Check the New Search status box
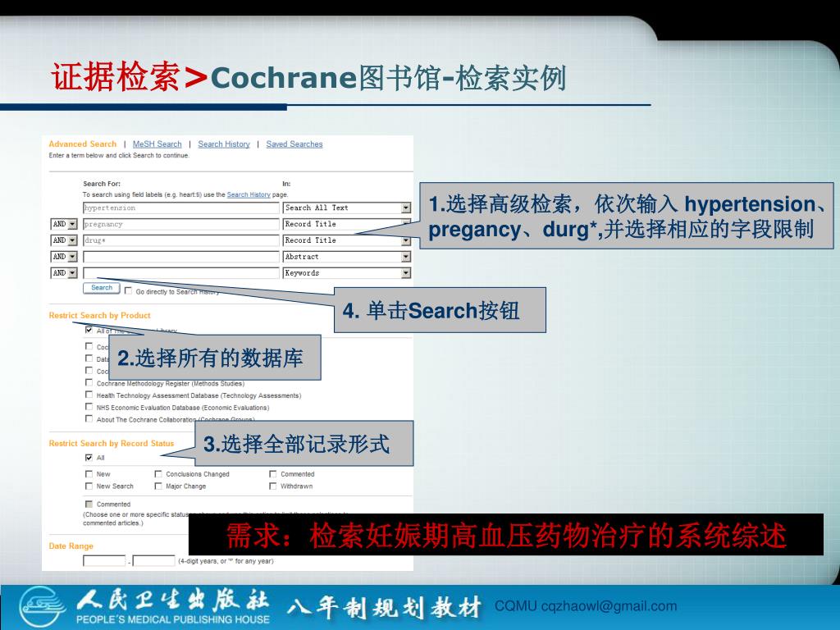This screenshot has width=840, height=630. tap(89, 486)
